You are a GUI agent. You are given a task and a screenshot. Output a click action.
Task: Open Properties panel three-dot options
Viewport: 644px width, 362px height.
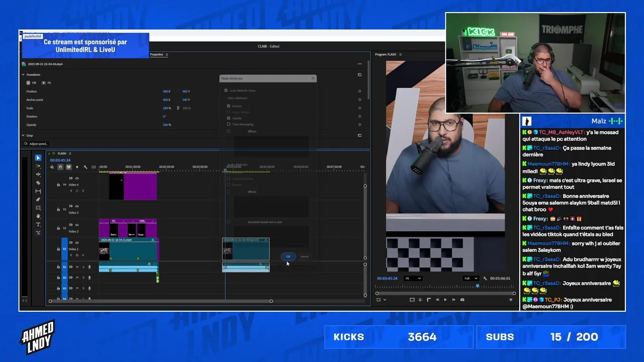click(360, 64)
